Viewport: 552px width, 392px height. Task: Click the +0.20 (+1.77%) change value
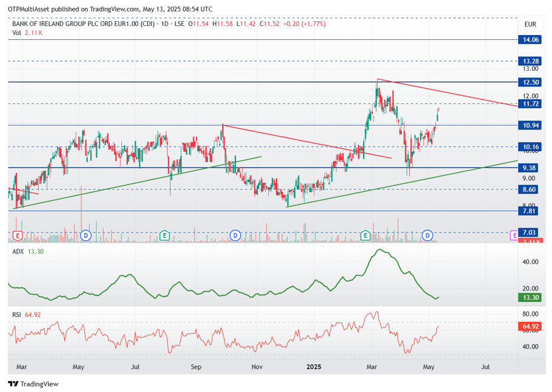coord(304,24)
